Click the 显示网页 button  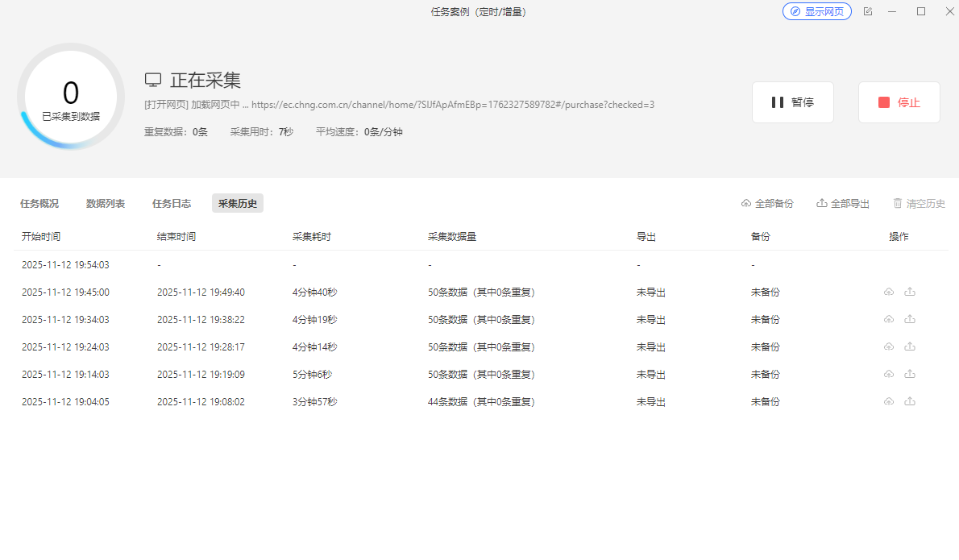[x=817, y=11]
